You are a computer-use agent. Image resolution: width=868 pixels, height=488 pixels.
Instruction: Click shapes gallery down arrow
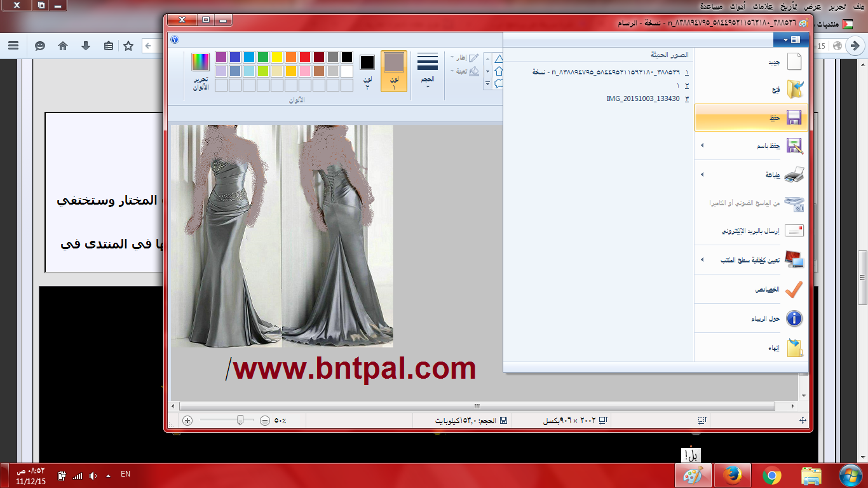tap(487, 71)
